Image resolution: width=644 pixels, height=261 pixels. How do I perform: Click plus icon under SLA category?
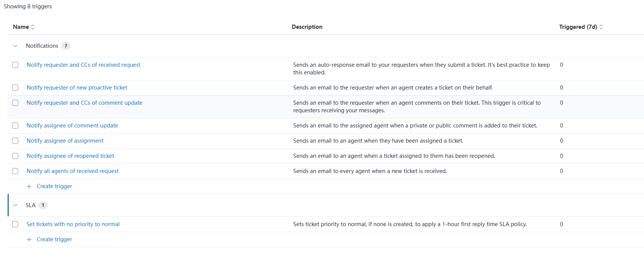pos(29,239)
